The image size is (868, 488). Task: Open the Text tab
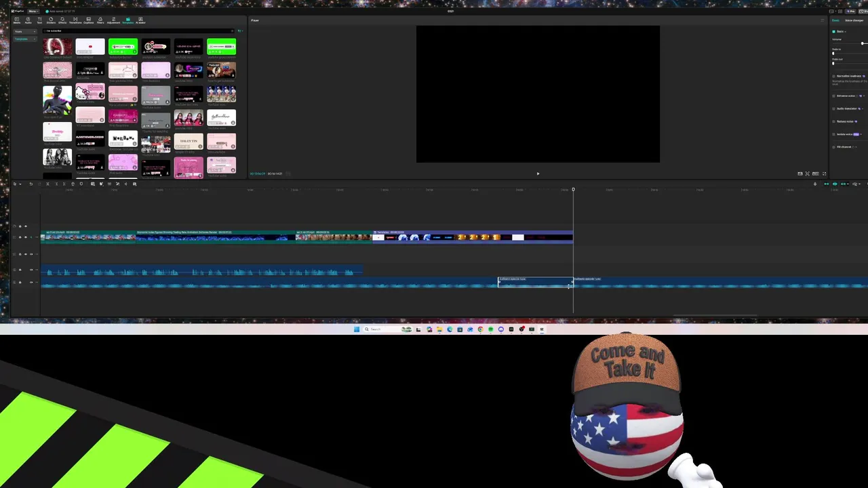pos(39,20)
